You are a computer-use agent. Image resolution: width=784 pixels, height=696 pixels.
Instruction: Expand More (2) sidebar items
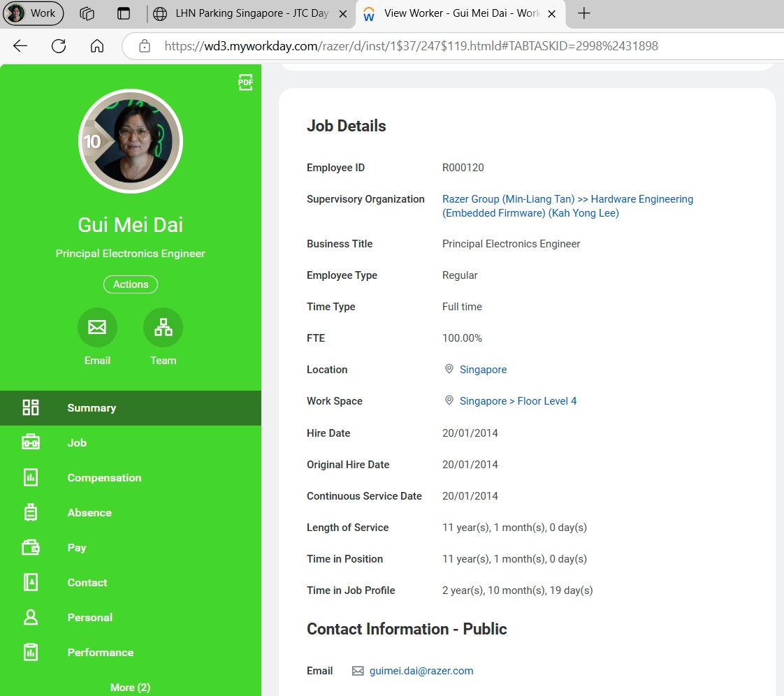(130, 688)
